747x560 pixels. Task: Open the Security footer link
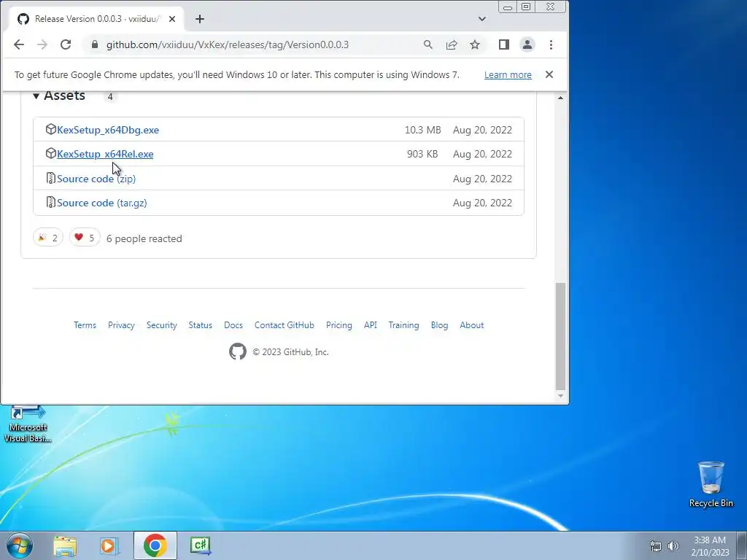click(161, 325)
